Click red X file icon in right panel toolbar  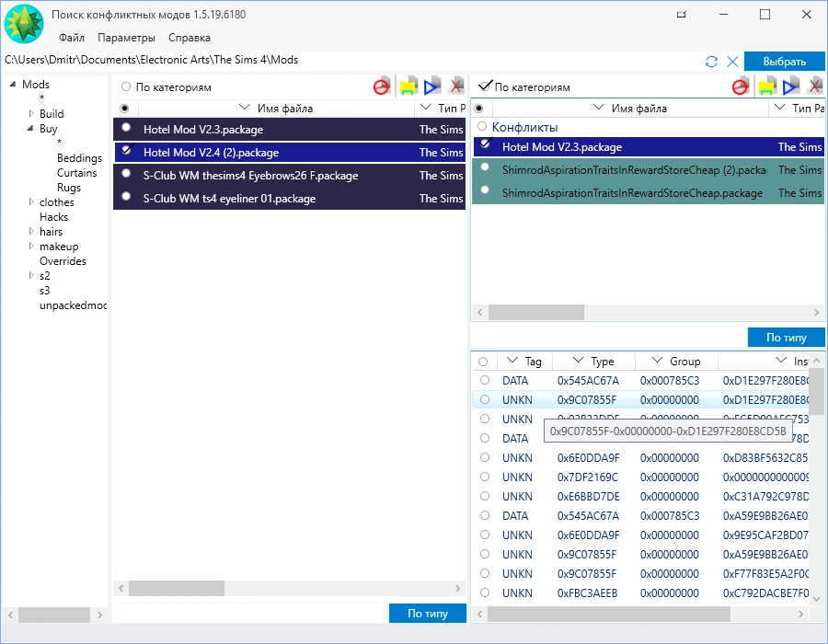tap(815, 86)
